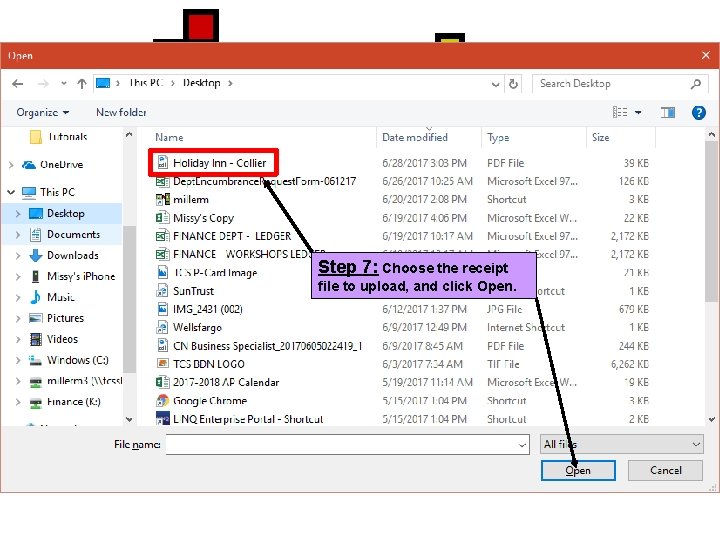
Task: Go back with the left arrow
Action: point(17,84)
